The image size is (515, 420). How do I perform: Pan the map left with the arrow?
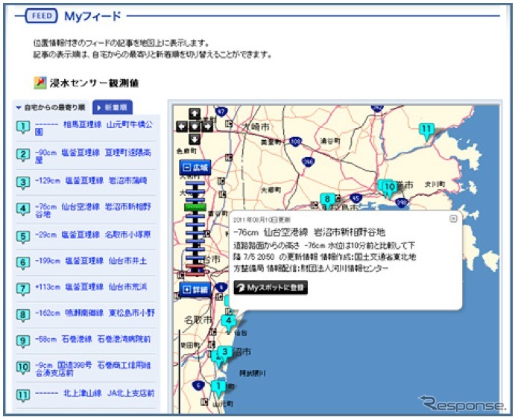point(182,127)
